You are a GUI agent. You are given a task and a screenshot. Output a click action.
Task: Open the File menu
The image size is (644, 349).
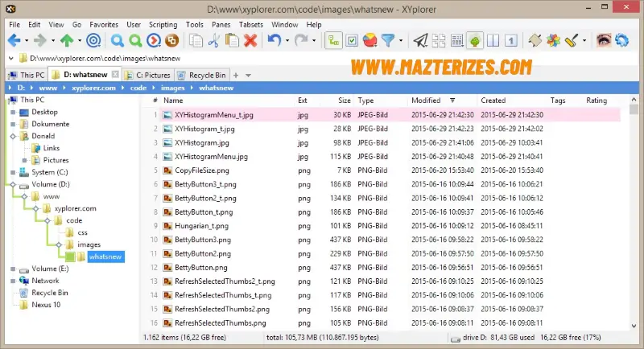pyautogui.click(x=14, y=25)
